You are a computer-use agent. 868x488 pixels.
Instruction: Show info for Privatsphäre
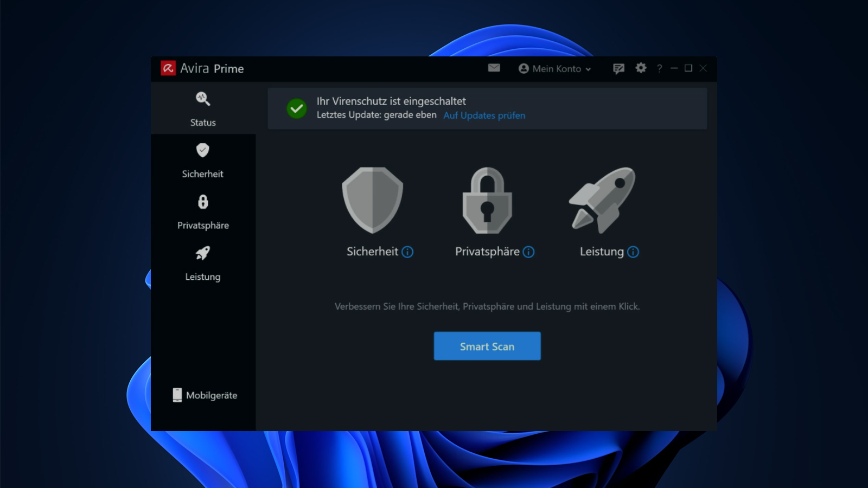coord(528,252)
